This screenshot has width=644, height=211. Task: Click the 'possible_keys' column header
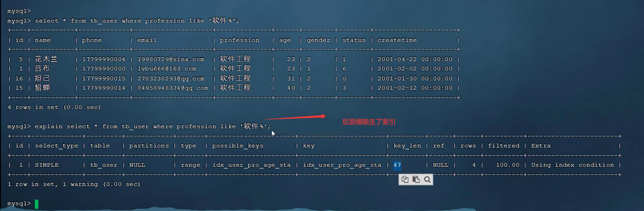(x=237, y=146)
